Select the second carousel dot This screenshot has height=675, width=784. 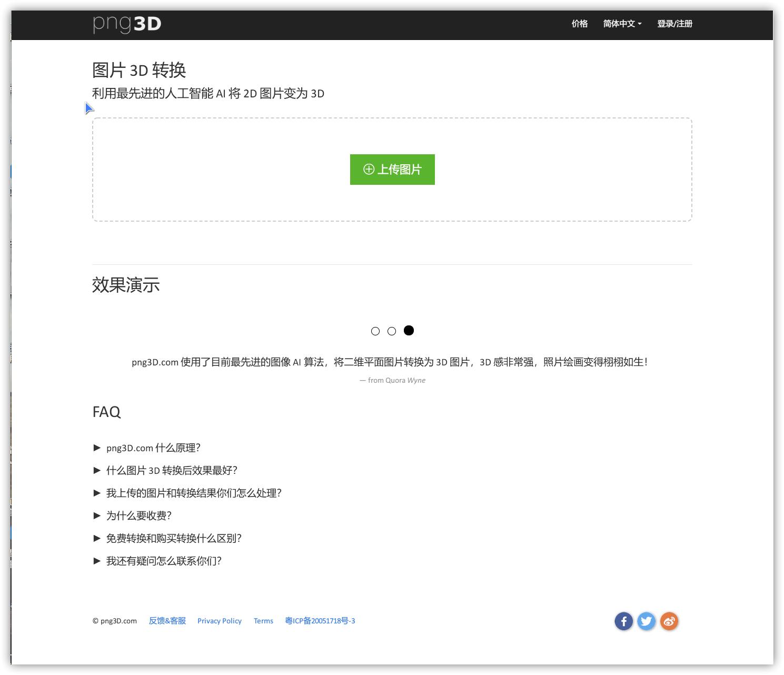(392, 331)
